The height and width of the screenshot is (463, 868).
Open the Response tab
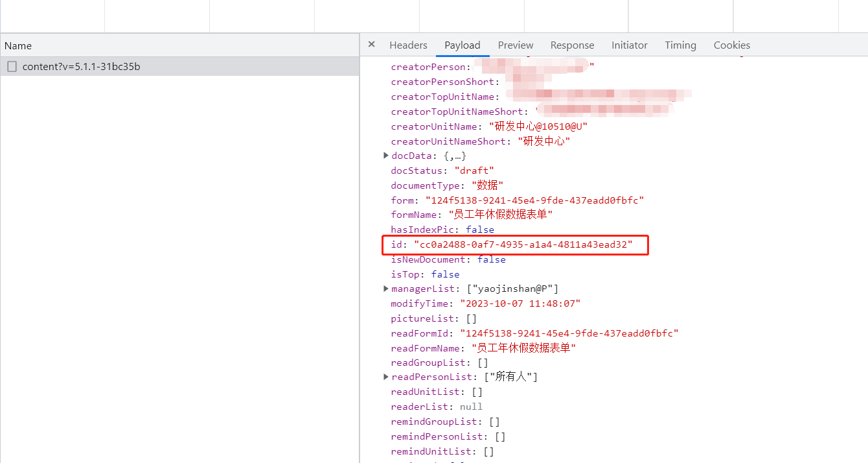click(572, 45)
